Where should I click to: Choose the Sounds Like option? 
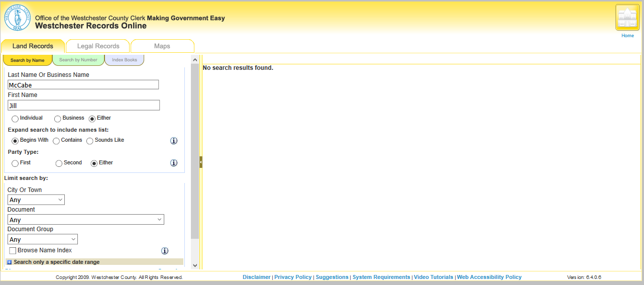click(90, 141)
